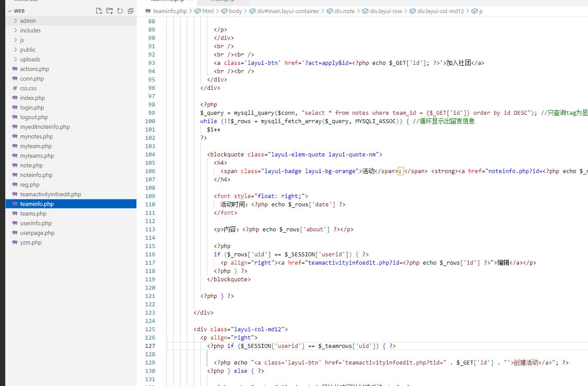Click the PHP icon beside reg.php
This screenshot has height=386, width=588.
point(15,184)
